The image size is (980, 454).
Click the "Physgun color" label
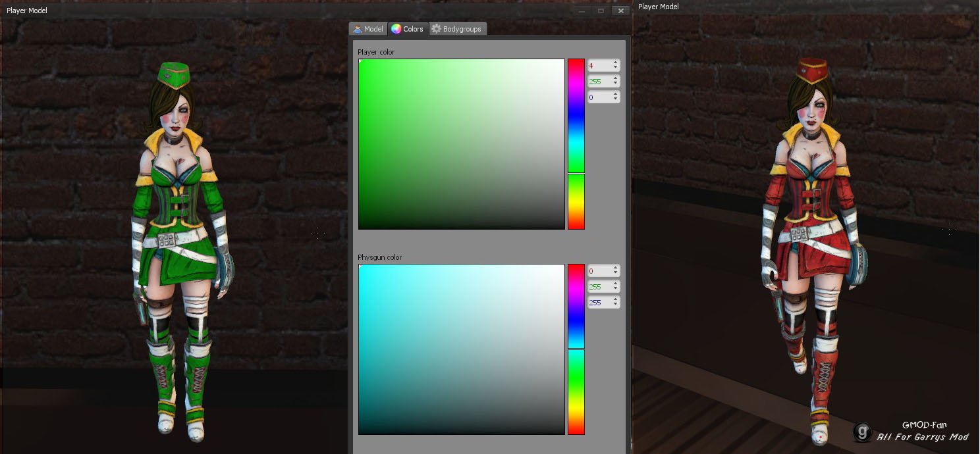pyautogui.click(x=379, y=257)
